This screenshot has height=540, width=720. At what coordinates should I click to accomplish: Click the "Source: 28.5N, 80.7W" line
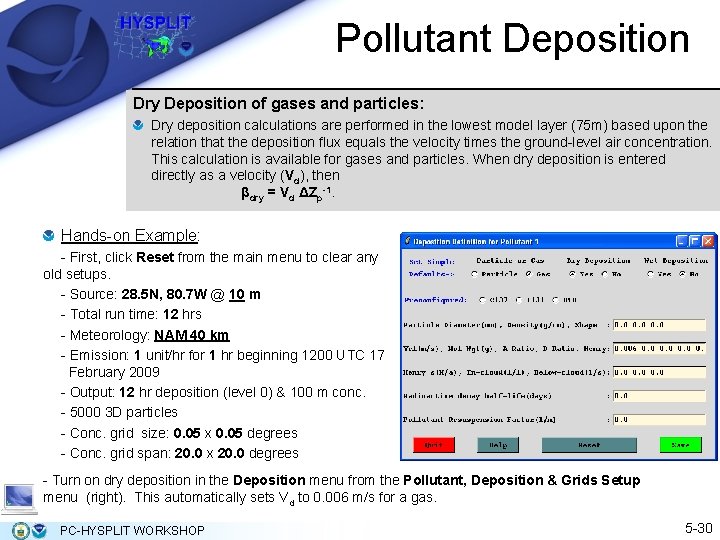coord(161,294)
